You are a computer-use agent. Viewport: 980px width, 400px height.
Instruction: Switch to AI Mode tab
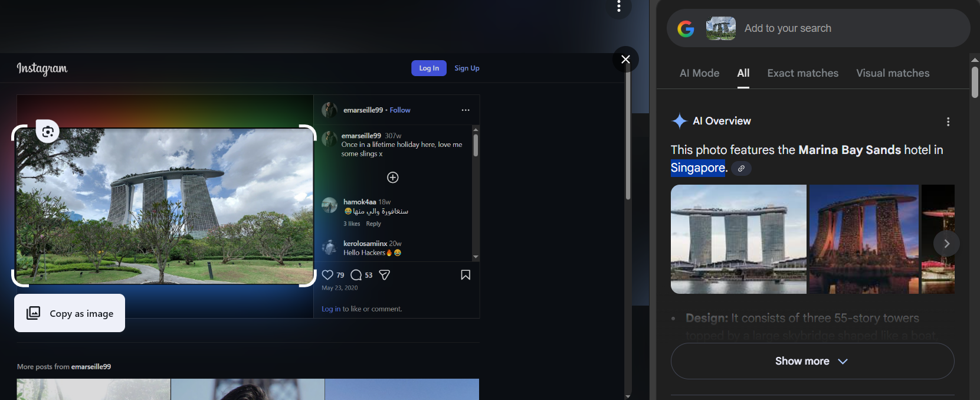click(x=699, y=73)
